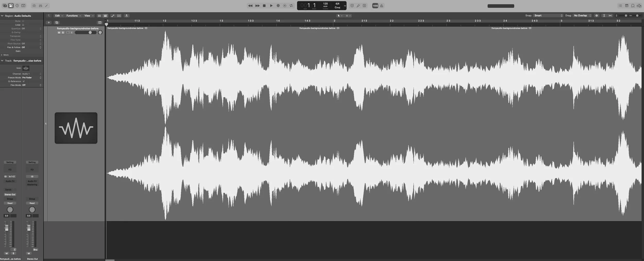Image resolution: width=644 pixels, height=261 pixels.
Task: Open the Tuner
Action: (x=358, y=6)
